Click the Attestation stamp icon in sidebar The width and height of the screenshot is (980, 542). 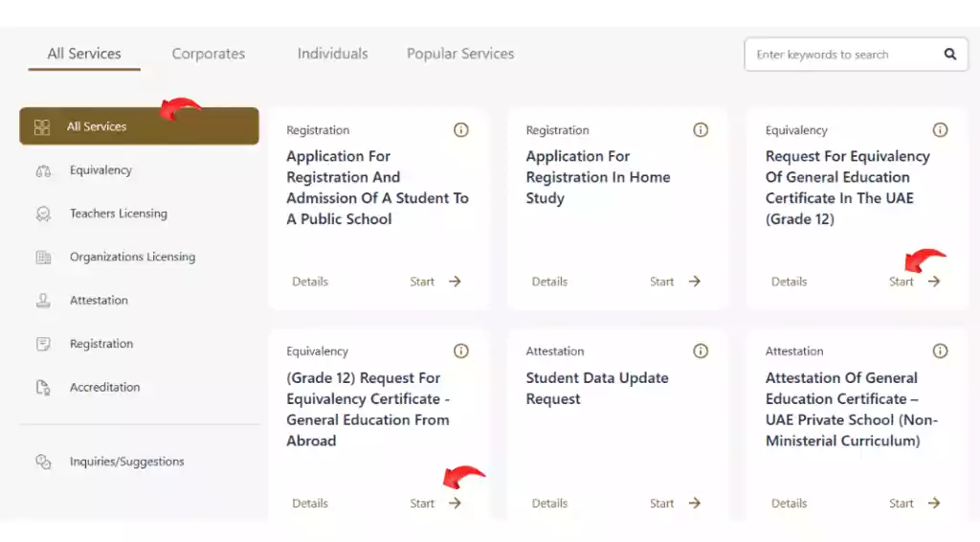point(43,301)
